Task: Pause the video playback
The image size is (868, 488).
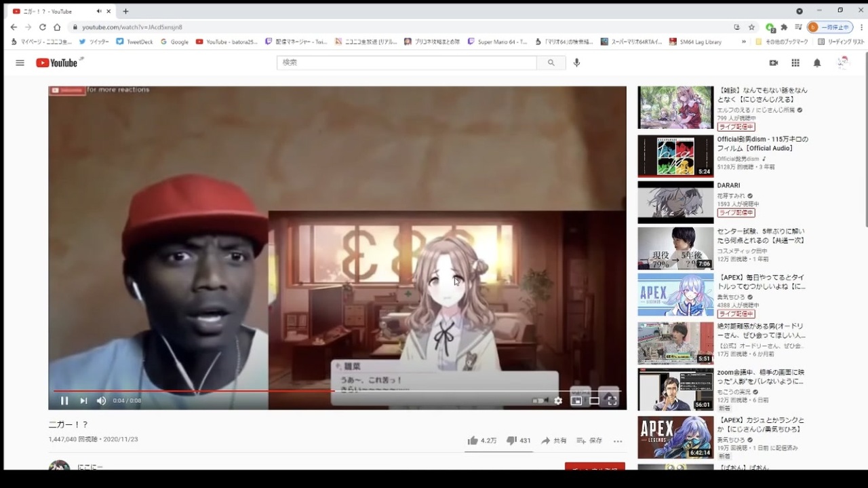Action: tap(64, 400)
